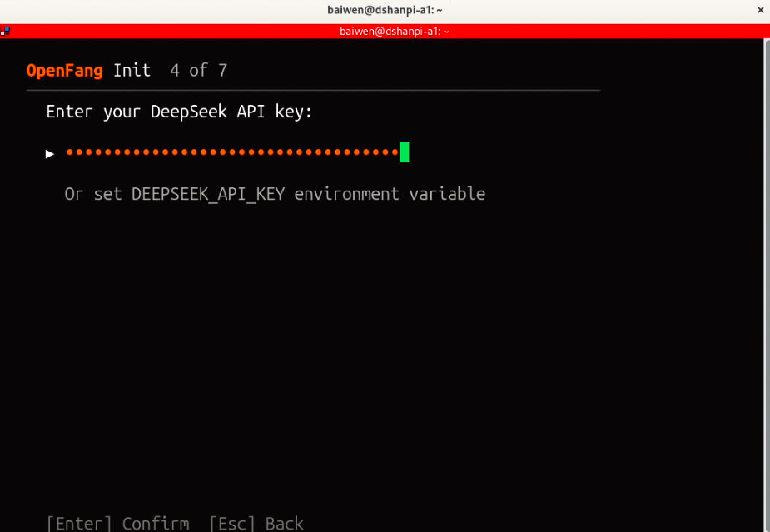Select the red baiwen@dshanpi-a1 terminal tab title
This screenshot has height=532, width=770.
(x=394, y=32)
